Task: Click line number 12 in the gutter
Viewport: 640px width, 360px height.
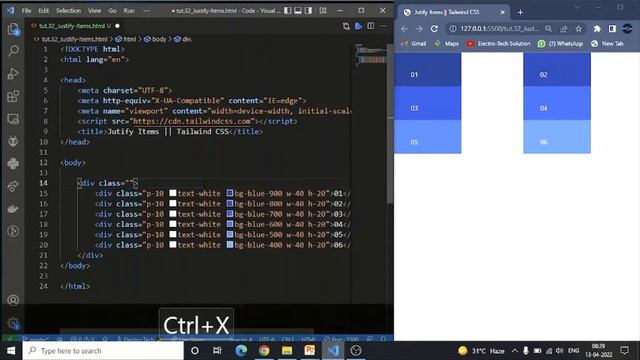Action: pyautogui.click(x=44, y=162)
